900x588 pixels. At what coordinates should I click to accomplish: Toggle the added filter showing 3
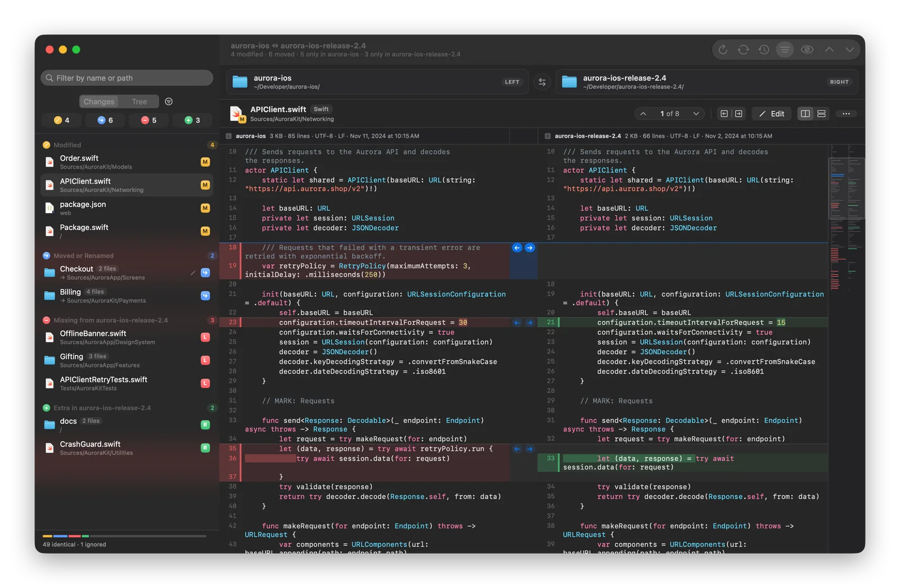(192, 120)
